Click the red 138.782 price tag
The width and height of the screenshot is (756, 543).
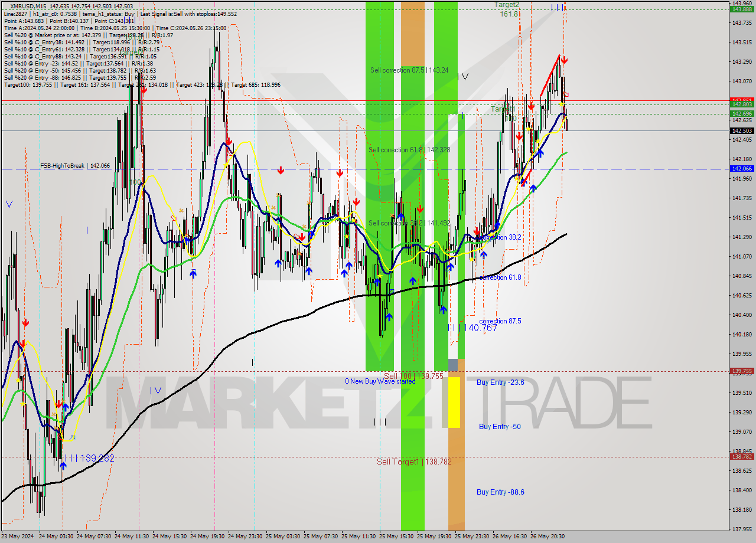click(742, 456)
